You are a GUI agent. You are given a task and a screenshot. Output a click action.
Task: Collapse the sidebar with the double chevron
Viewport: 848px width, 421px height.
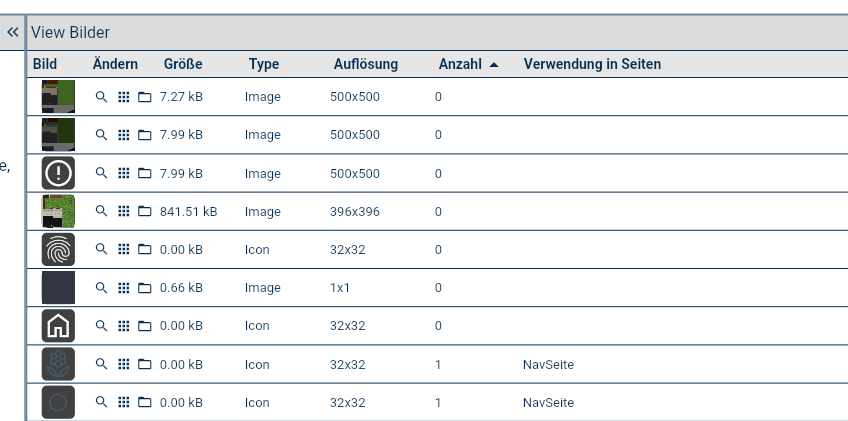(x=12, y=32)
